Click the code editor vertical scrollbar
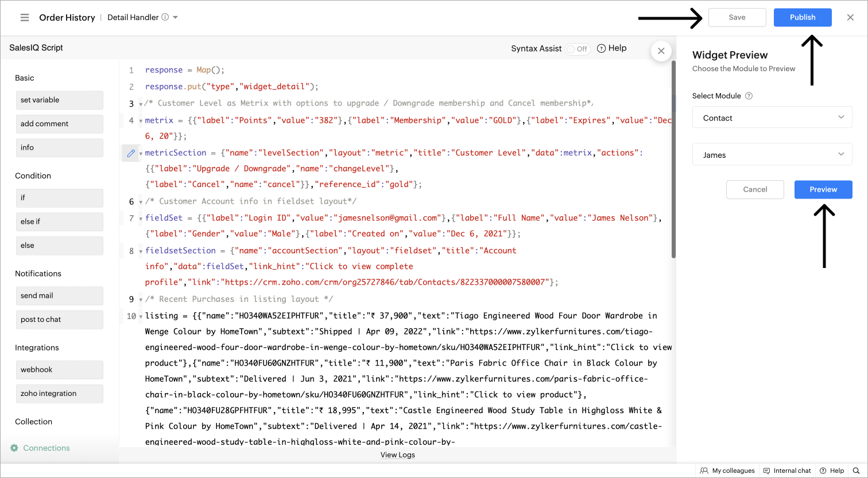 [674, 161]
